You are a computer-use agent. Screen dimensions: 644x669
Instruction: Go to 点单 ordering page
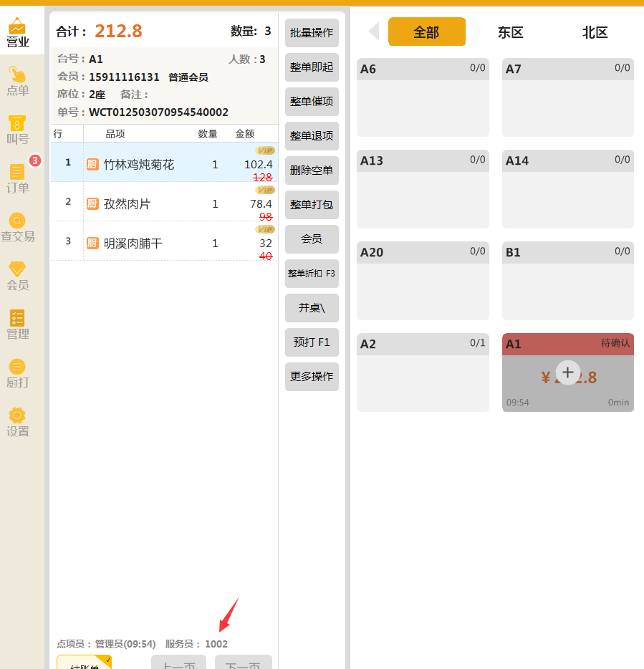click(x=17, y=81)
